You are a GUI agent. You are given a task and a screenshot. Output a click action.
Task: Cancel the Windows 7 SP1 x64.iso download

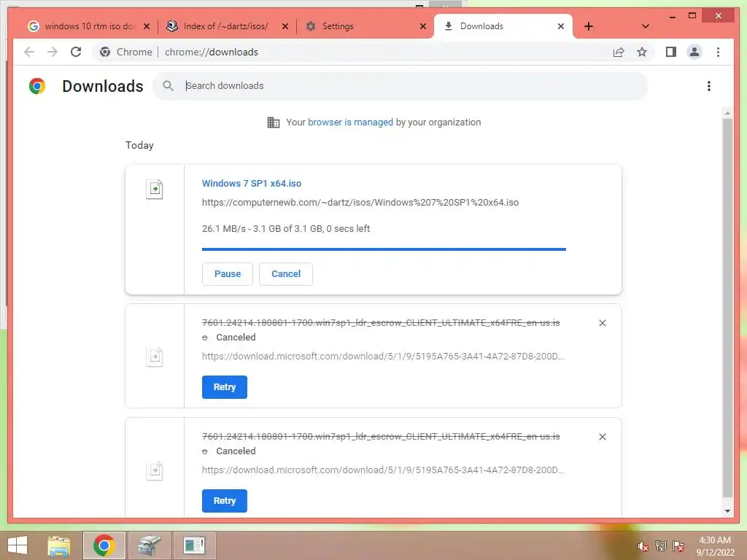click(286, 274)
